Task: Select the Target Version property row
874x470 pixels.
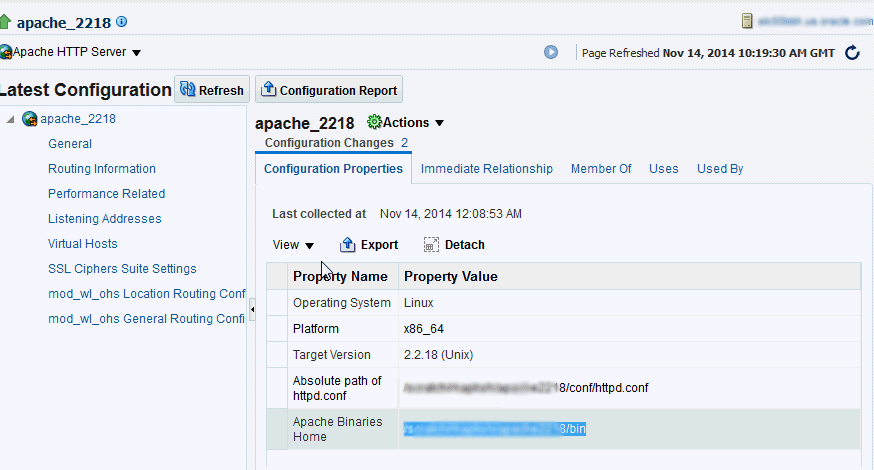Action: (564, 355)
